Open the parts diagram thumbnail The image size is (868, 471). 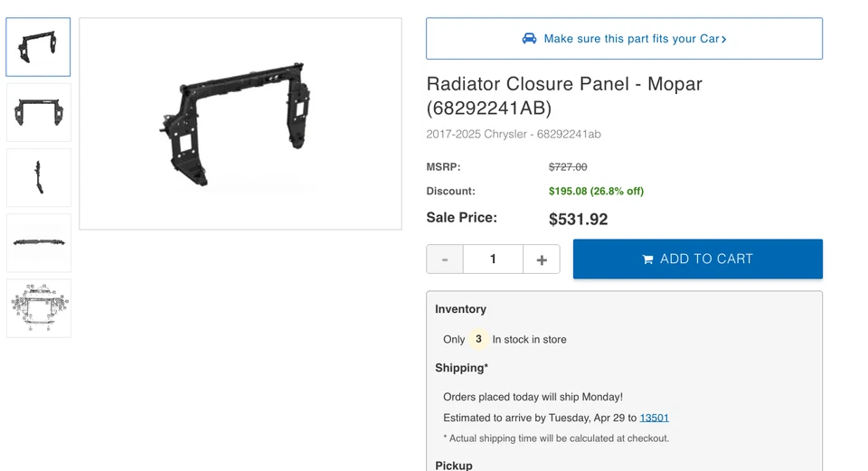click(38, 308)
